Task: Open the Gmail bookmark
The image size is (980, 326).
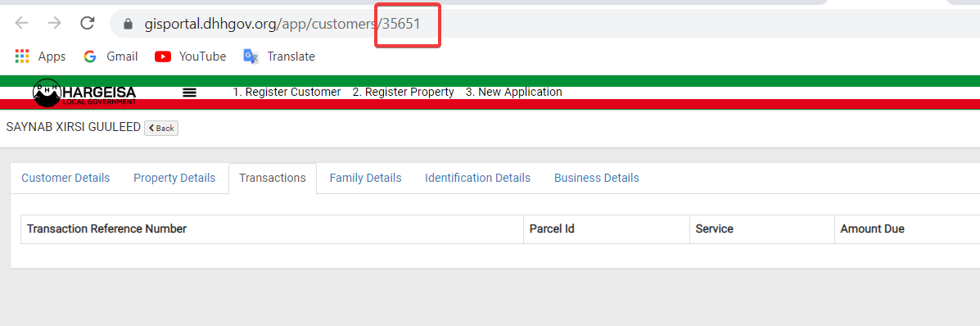Action: pyautogui.click(x=110, y=57)
